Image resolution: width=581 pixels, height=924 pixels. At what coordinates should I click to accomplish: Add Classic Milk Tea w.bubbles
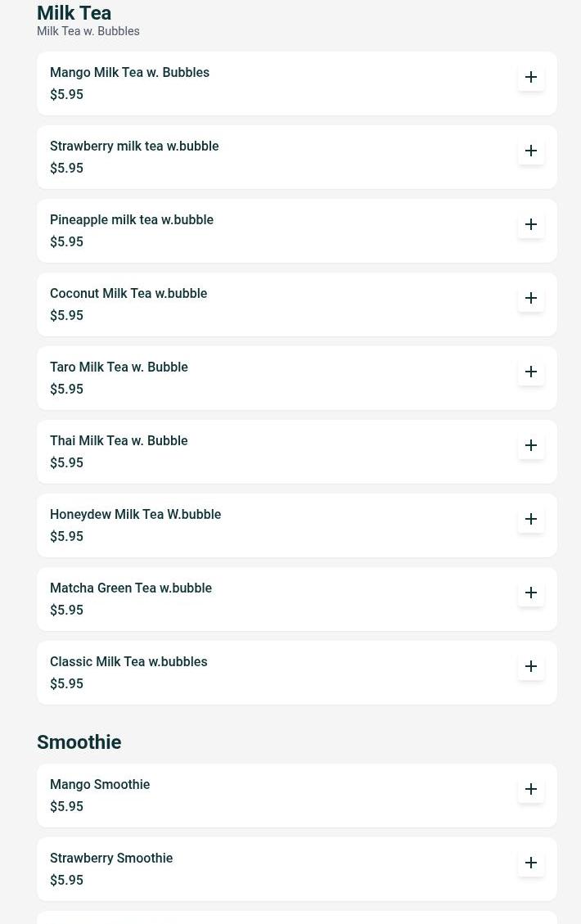[531, 666]
